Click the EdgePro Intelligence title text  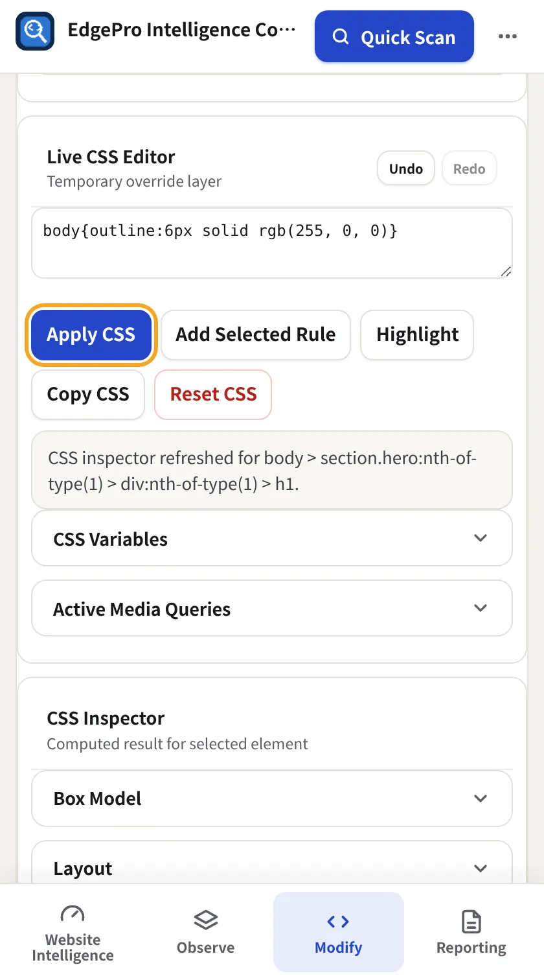click(x=182, y=30)
